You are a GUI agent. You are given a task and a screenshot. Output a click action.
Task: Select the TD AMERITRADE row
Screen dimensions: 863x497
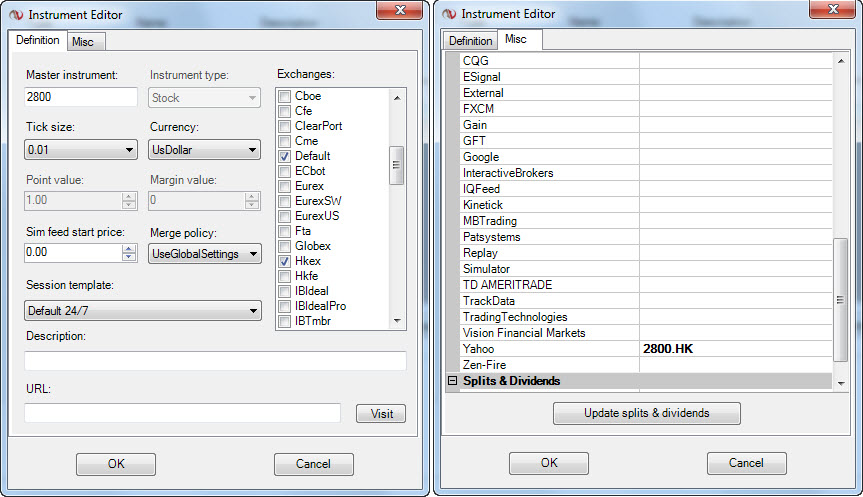click(x=646, y=285)
